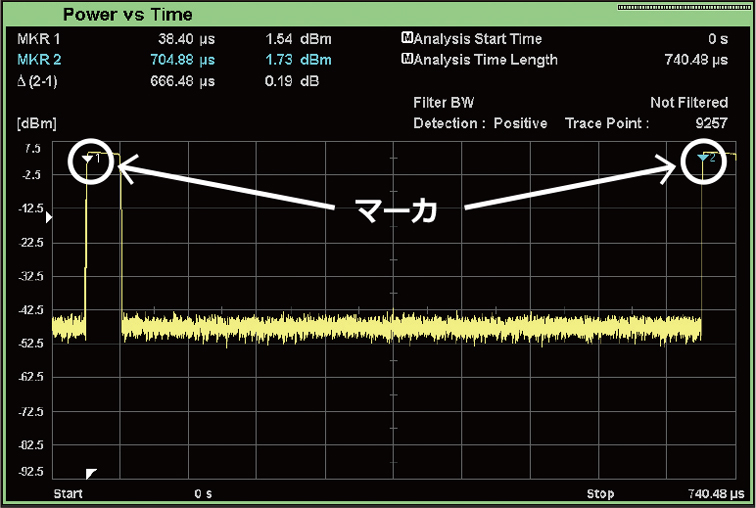Select marker 2 on the trace
This screenshot has width=756, height=508.
coord(703,158)
